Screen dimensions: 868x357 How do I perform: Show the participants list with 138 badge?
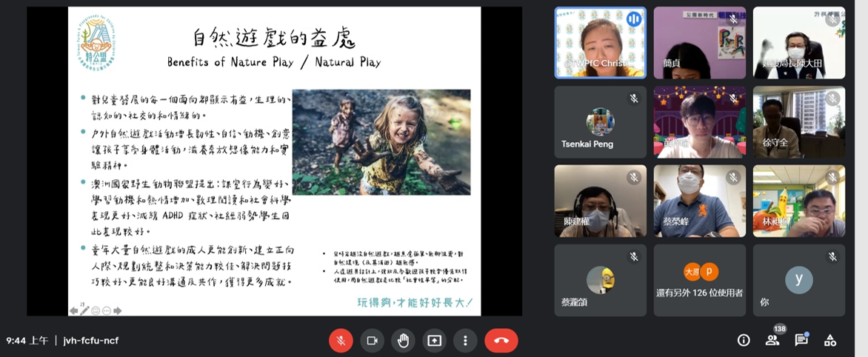[772, 340]
